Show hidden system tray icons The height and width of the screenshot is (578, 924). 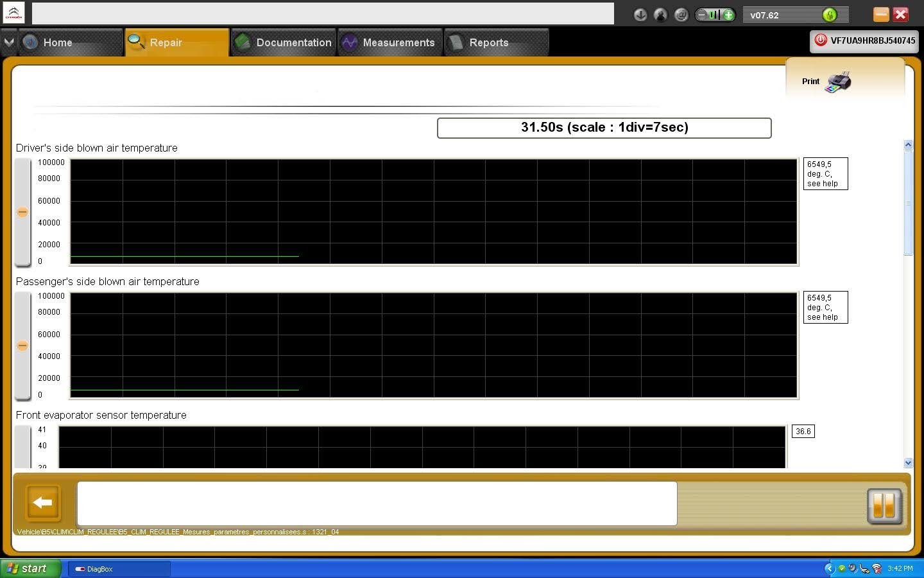click(830, 568)
